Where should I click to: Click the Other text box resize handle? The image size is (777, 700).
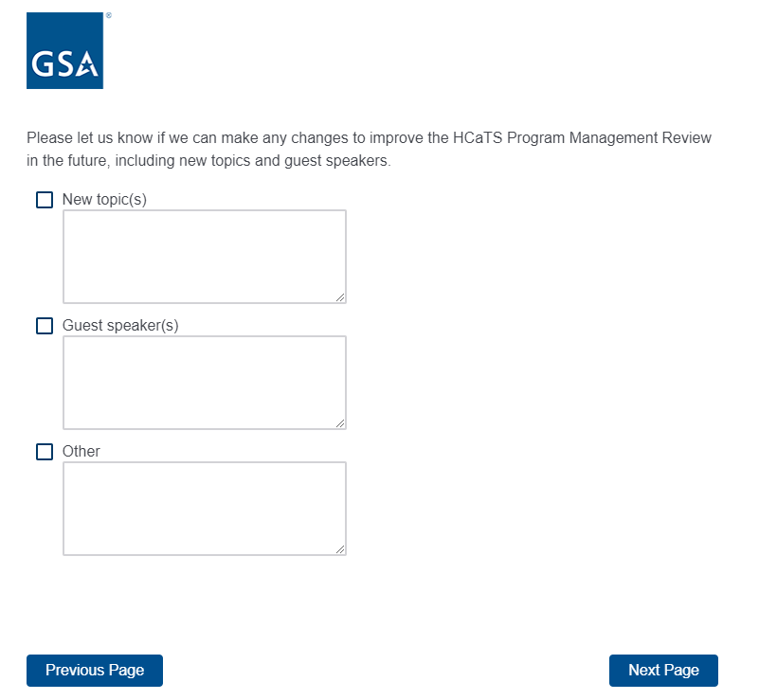(x=340, y=549)
